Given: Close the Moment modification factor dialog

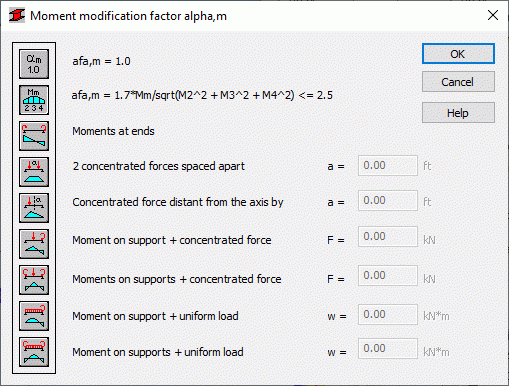Looking at the screenshot, I should [493, 15].
